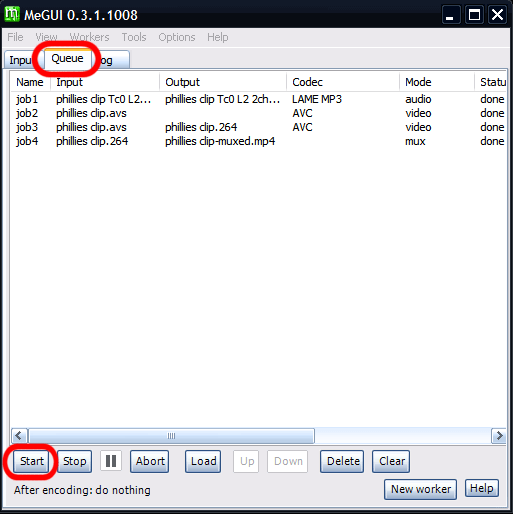
Task: Clear the job queue
Action: pyautogui.click(x=391, y=461)
